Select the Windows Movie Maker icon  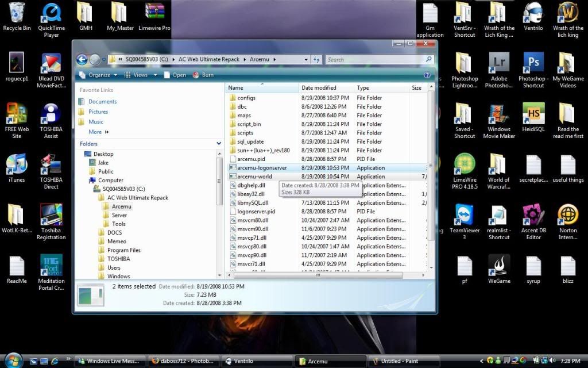point(499,121)
